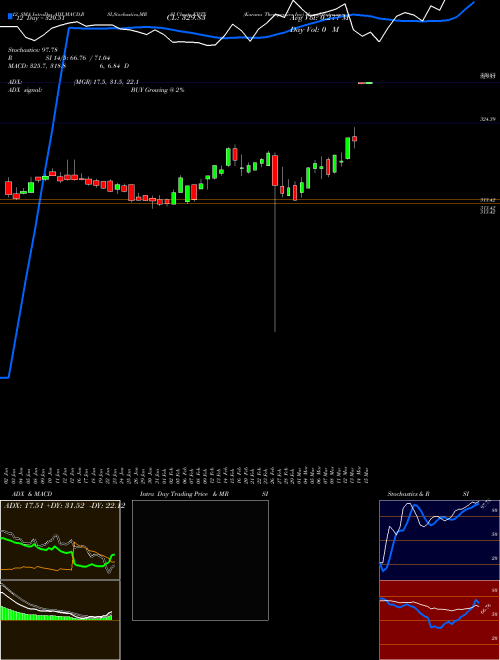Click the small red-green marker on ADX line
Screen dimensions: 500x660
click(x=365, y=83)
